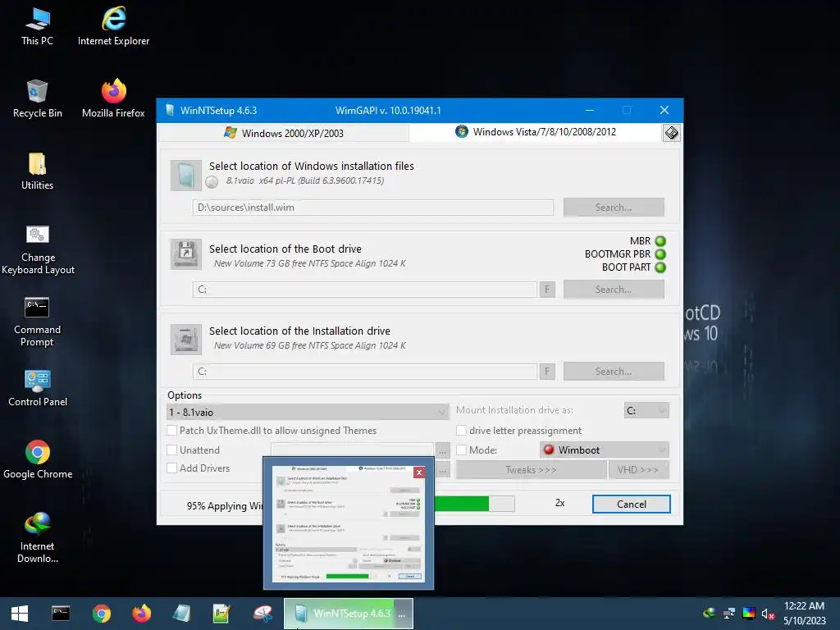Click Search for installation files
This screenshot has height=630, width=840.
614,208
